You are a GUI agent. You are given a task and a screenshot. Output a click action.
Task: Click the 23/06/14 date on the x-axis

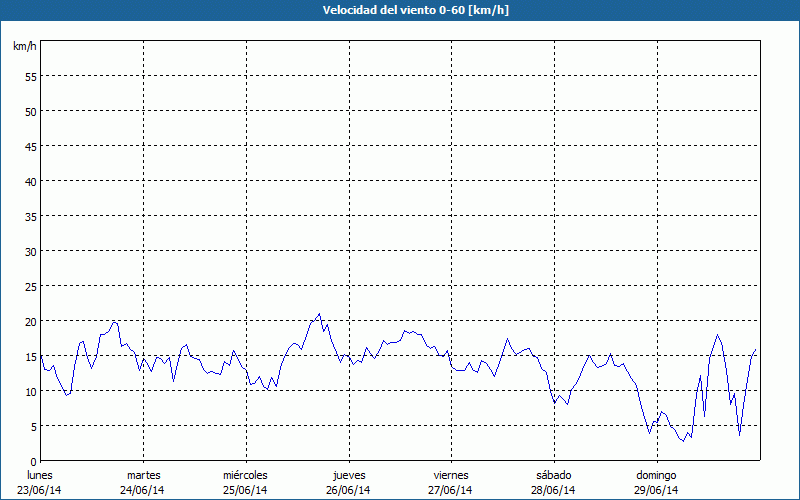pos(40,490)
